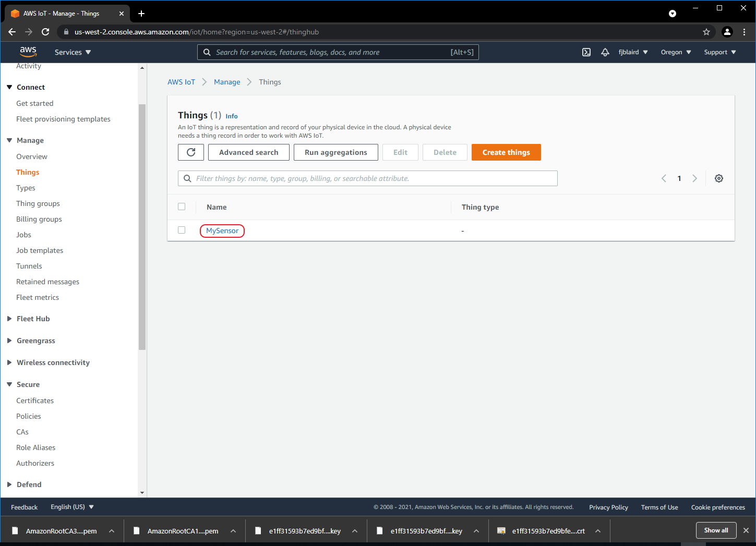The width and height of the screenshot is (756, 546).
Task: Go to next page arrow in pagination
Action: 694,178
